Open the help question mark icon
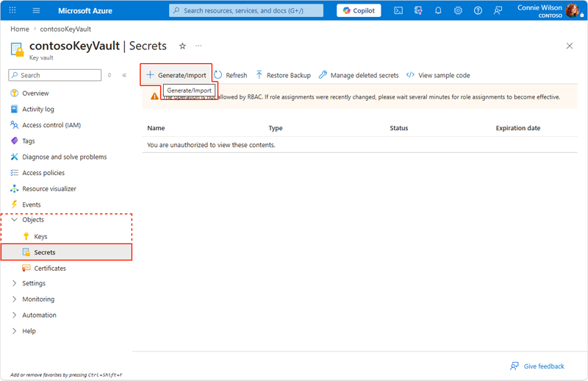The image size is (588, 381). 478,10
